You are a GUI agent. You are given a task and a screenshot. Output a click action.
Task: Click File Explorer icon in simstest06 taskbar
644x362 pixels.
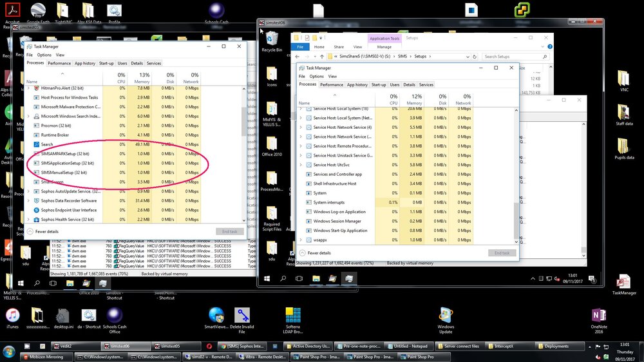pyautogui.click(x=316, y=279)
